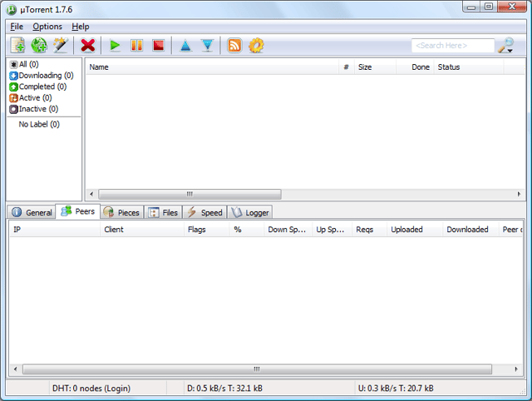Sort peers by Down Speed column header

pos(288,230)
